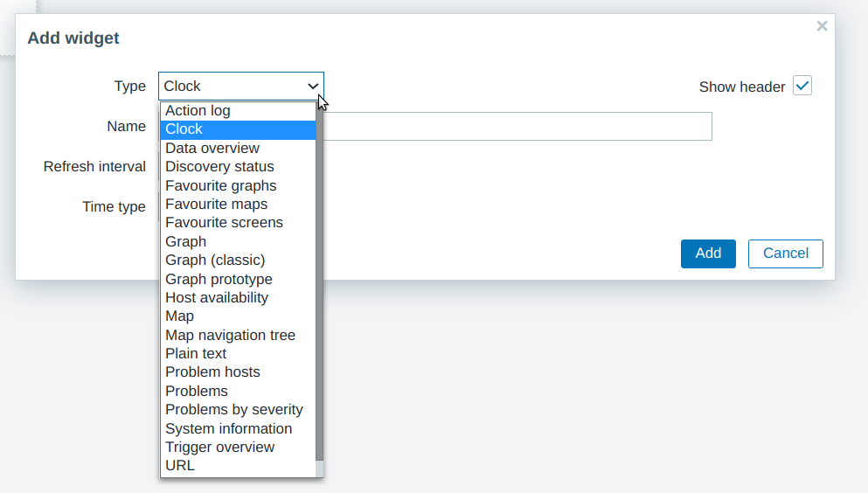Select Map navigation tree option
This screenshot has height=493, width=868.
pos(230,335)
